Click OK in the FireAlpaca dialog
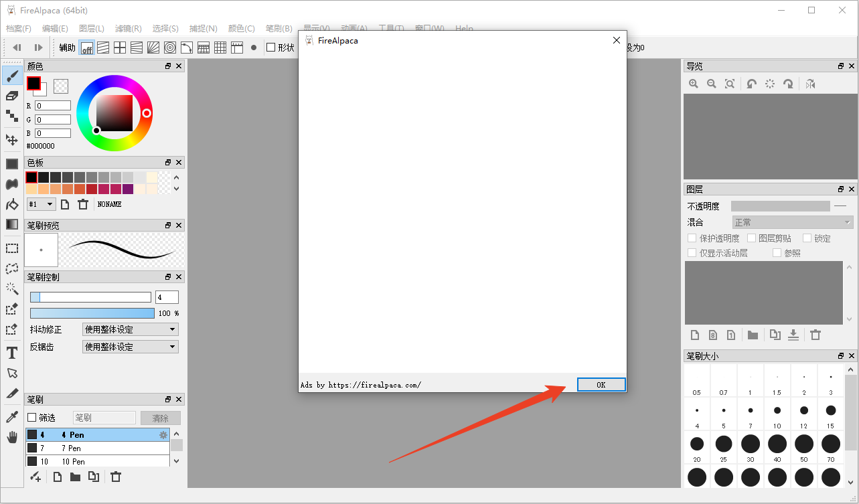Image resolution: width=859 pixels, height=504 pixels. point(601,385)
